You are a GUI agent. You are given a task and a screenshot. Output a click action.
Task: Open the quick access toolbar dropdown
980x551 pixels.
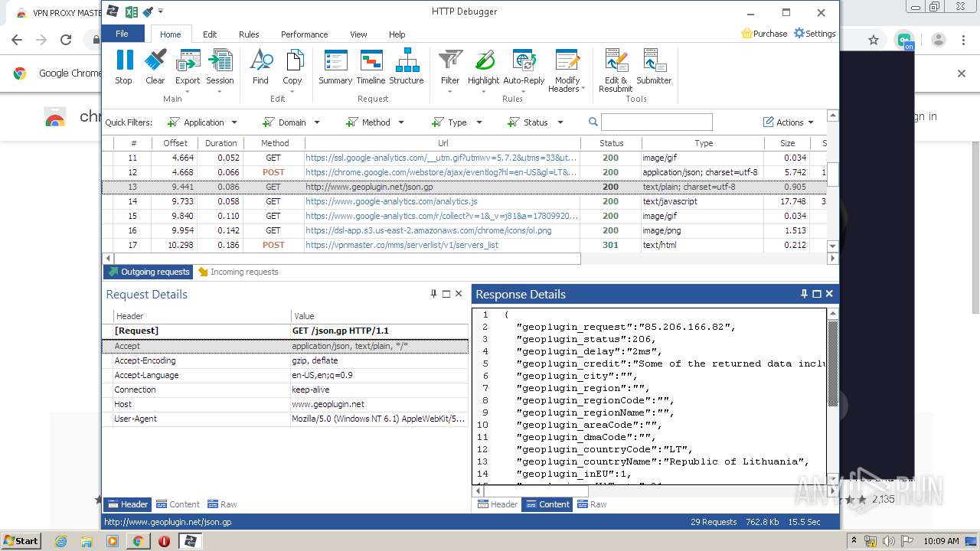pyautogui.click(x=161, y=11)
